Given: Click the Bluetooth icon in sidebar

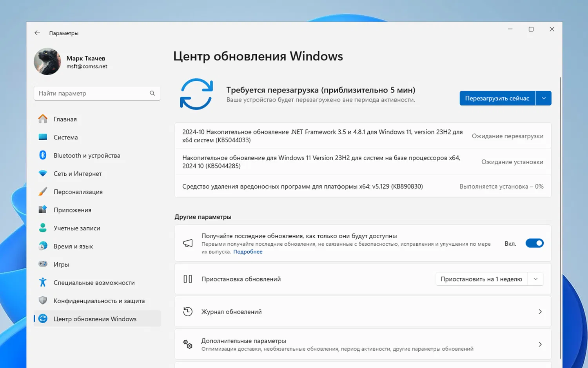Looking at the screenshot, I should [43, 155].
